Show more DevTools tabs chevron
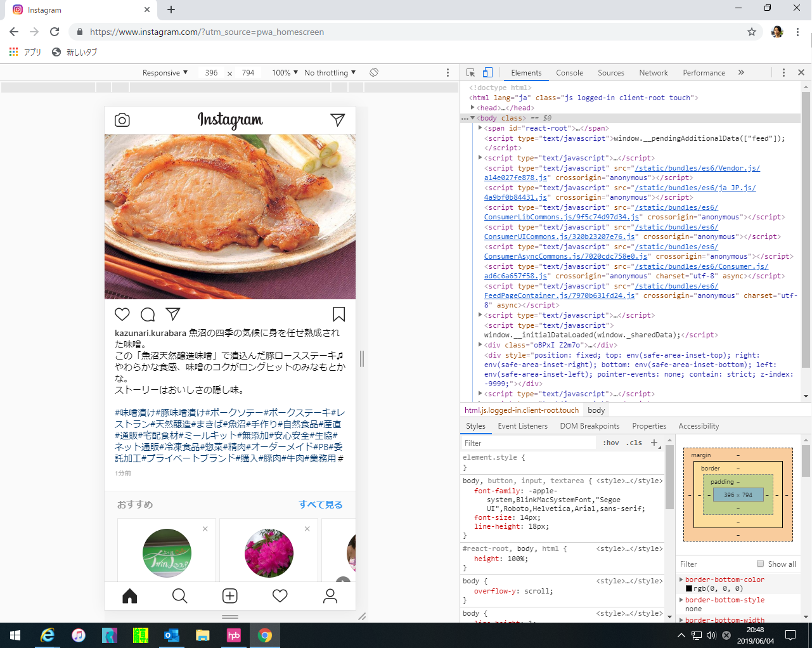This screenshot has width=812, height=648. click(x=741, y=73)
